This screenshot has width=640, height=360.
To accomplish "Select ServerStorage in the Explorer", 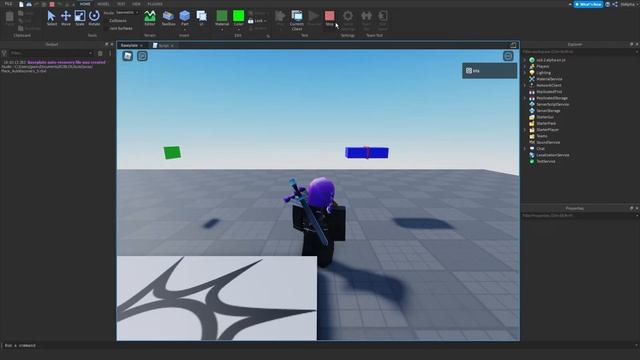I will [548, 111].
